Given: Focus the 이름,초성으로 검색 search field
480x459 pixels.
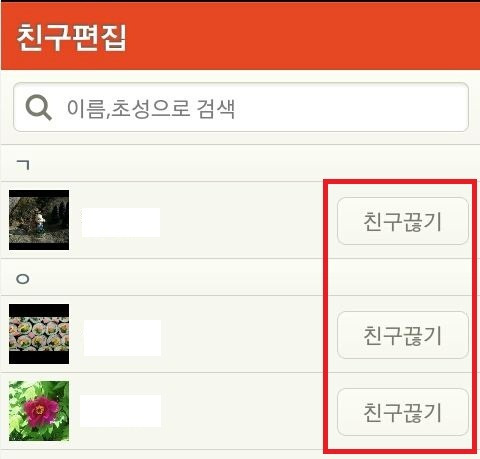Looking at the screenshot, I should point(241,107).
